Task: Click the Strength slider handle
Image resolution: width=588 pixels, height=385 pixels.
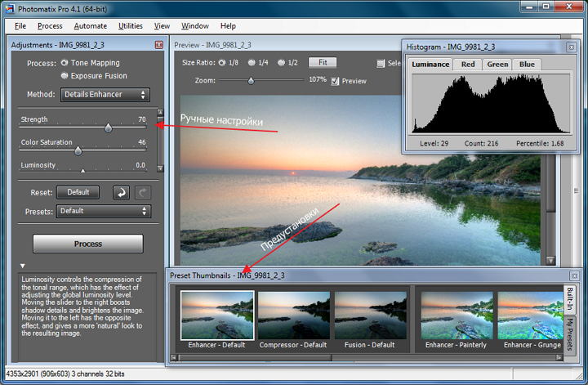Action: (108, 128)
